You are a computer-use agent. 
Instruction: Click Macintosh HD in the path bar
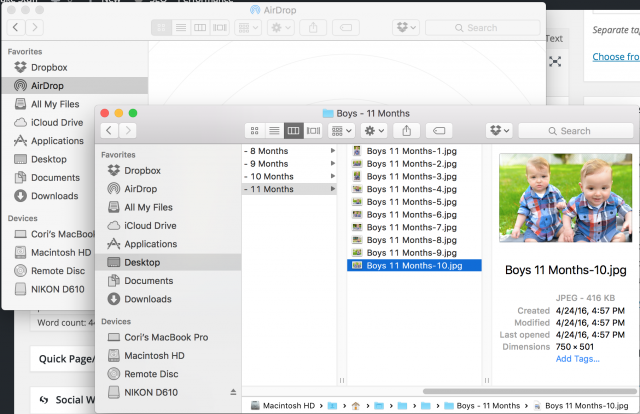coord(283,406)
